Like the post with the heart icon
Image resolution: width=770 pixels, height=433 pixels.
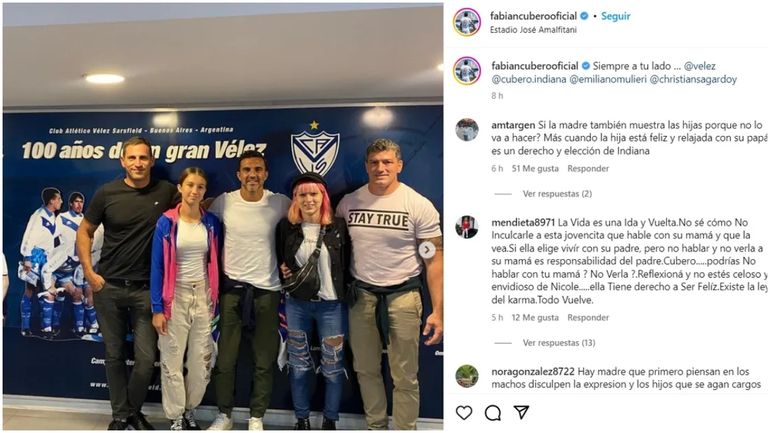tap(464, 413)
